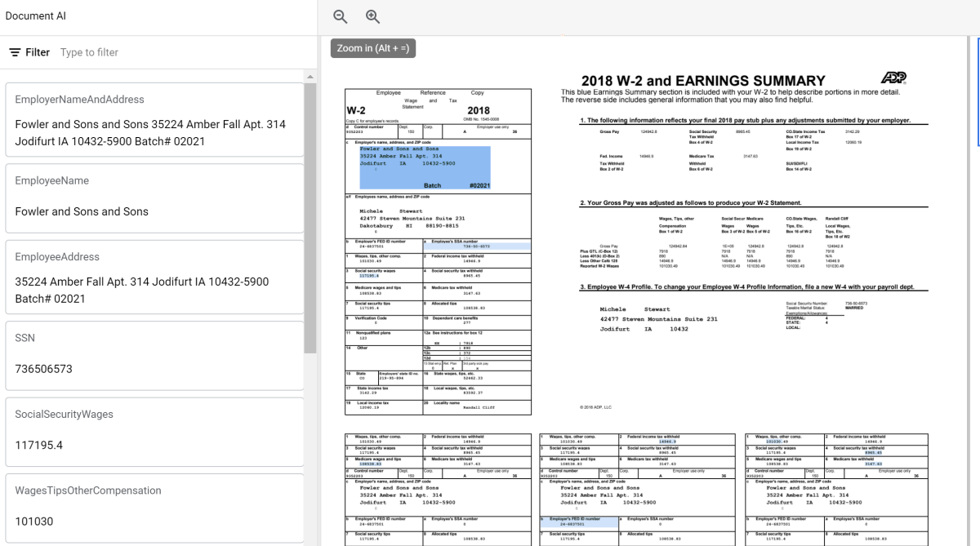The image size is (980, 546).
Task: Select the zoom in magnifier icon
Action: coord(373,16)
